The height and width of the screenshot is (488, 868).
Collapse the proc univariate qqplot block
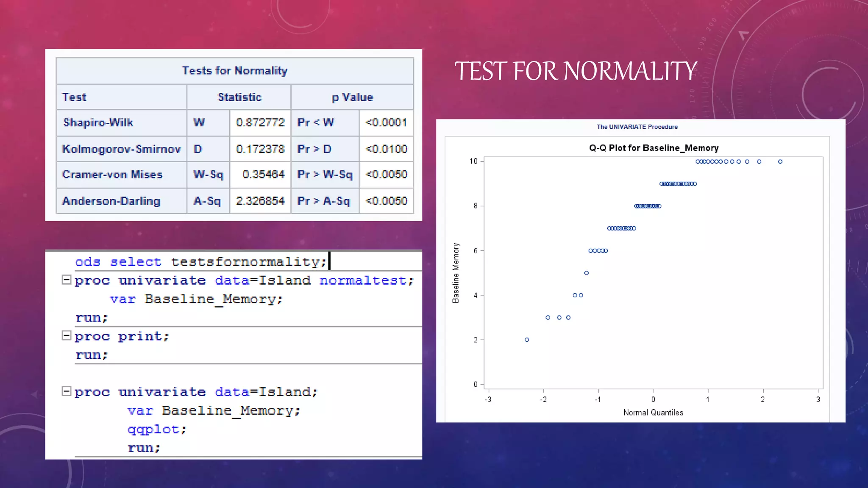click(66, 391)
